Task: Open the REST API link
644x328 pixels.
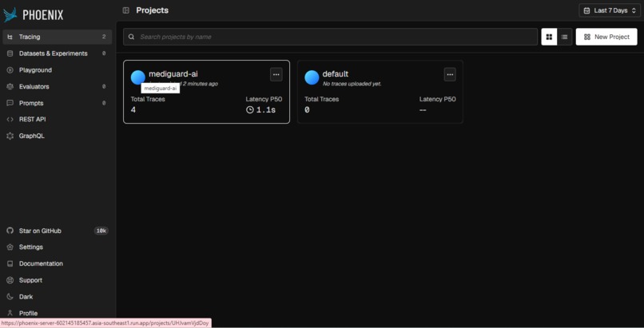Action: tap(57, 120)
